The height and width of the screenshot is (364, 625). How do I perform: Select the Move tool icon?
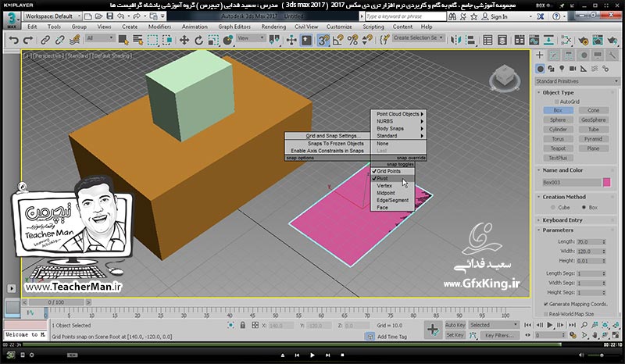coord(184,40)
